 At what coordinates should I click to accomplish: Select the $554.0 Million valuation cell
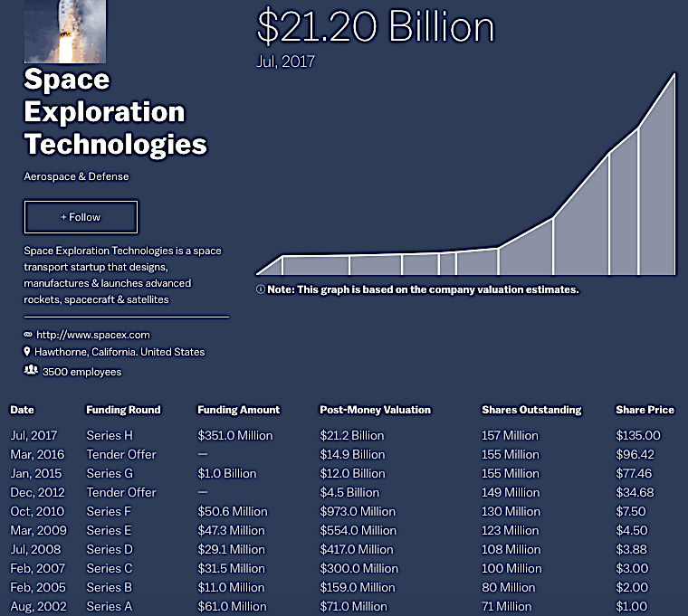point(358,530)
